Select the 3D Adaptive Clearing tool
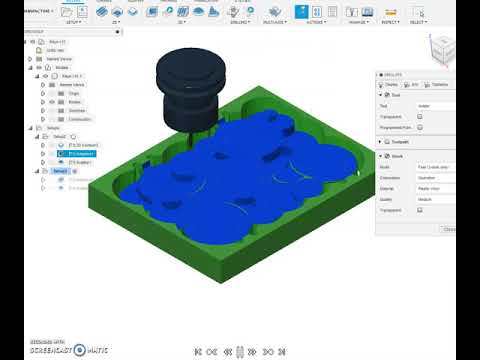 pyautogui.click(x=152, y=12)
